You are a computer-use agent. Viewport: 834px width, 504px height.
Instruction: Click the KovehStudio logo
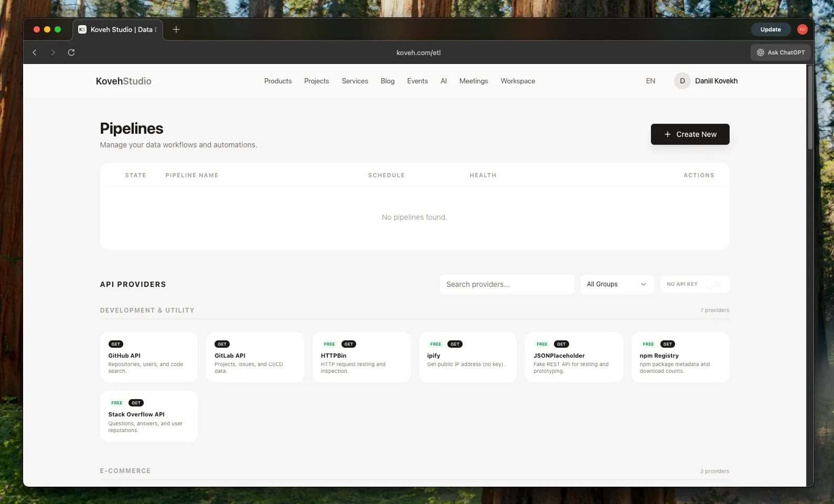(x=123, y=81)
